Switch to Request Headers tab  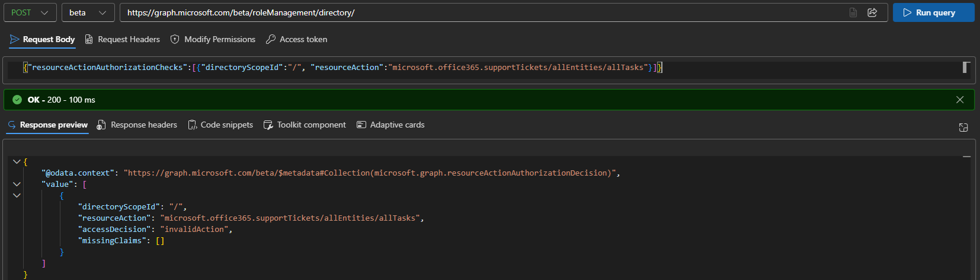tap(123, 39)
